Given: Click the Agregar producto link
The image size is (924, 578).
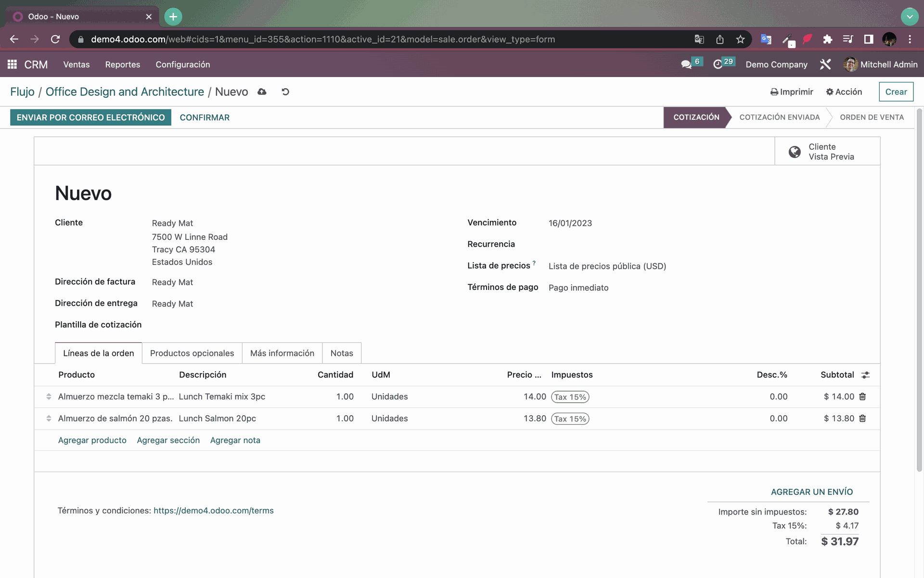Looking at the screenshot, I should [x=92, y=440].
